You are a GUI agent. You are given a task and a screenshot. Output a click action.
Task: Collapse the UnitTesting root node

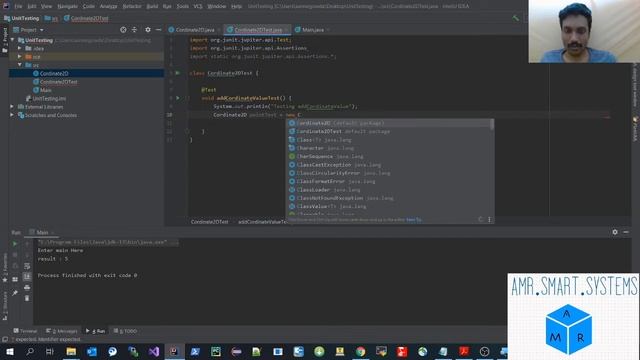[x=13, y=40]
